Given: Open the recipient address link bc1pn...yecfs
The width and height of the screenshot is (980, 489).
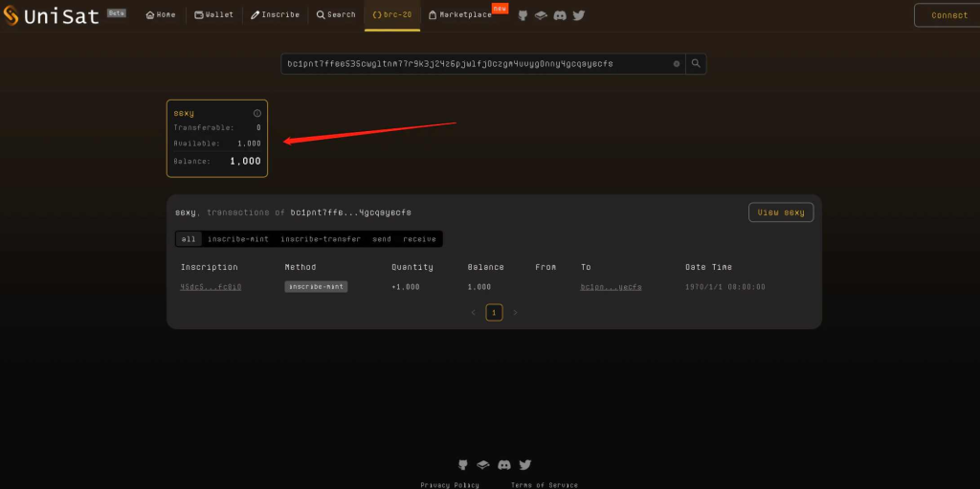Looking at the screenshot, I should pyautogui.click(x=611, y=287).
